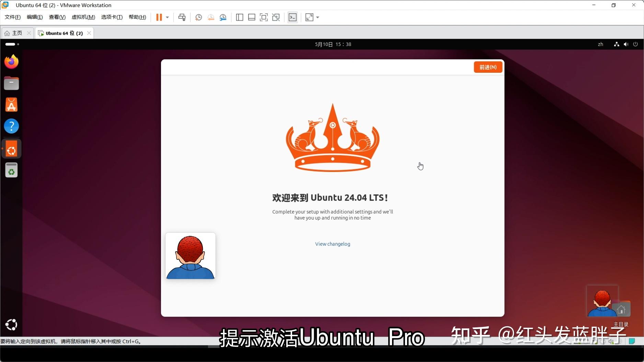The height and width of the screenshot is (362, 644).
Task: Open the stretch mode dropdown arrow
Action: click(318, 17)
